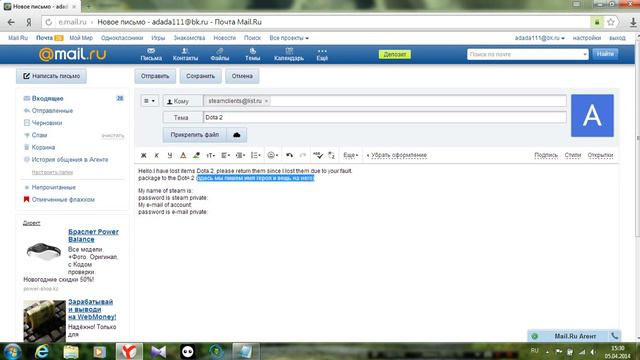Open Internet Explorer from the taskbar

(x=42, y=351)
